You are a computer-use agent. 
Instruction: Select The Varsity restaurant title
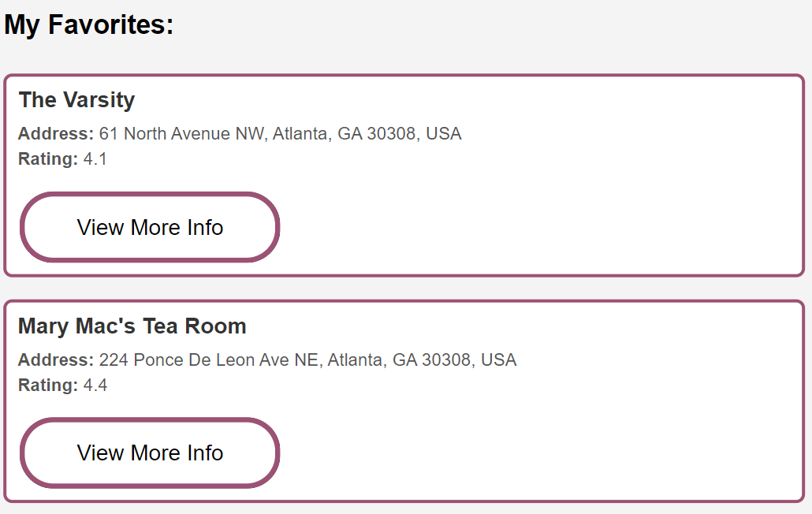coord(76,100)
